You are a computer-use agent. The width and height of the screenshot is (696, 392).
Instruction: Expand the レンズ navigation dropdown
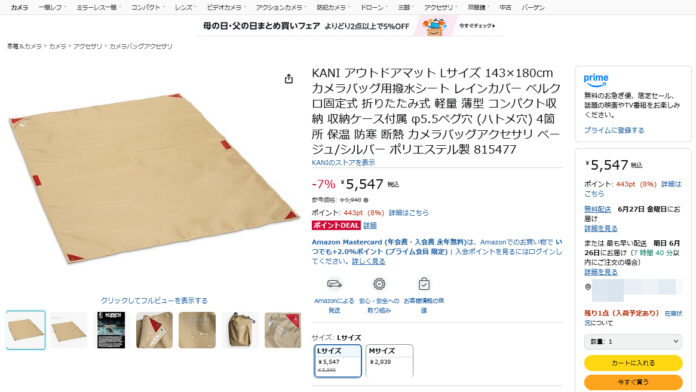185,8
